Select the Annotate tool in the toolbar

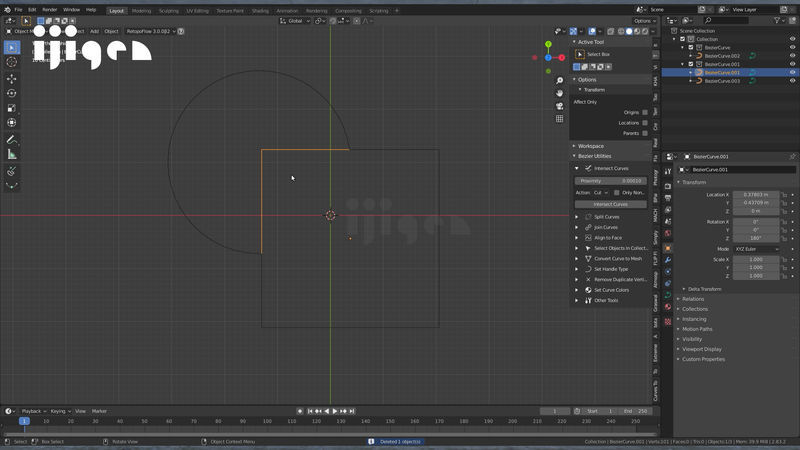pos(12,139)
